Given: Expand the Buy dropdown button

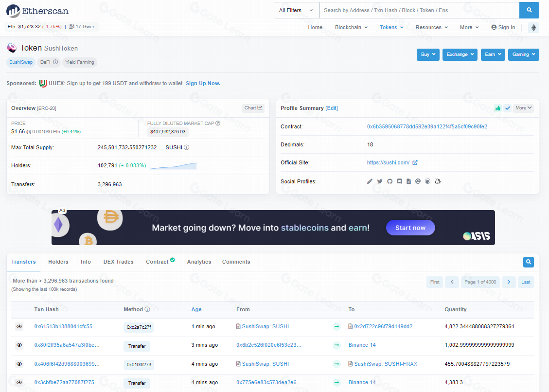Looking at the screenshot, I should (x=428, y=54).
